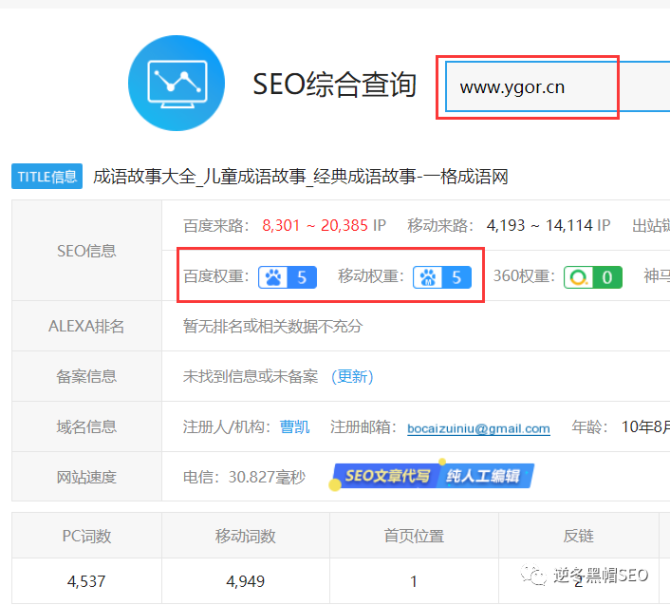Click the ALEXA排名 row label

[x=86, y=326]
